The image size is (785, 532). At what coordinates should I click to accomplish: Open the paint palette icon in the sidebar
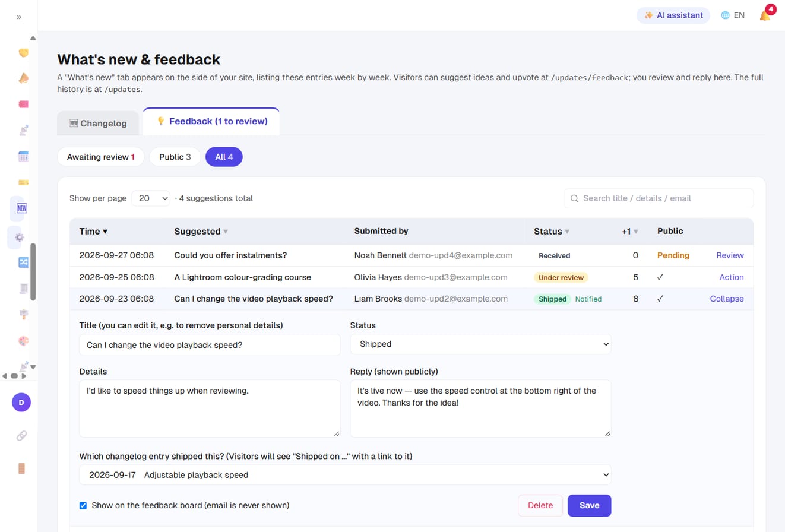(x=24, y=341)
